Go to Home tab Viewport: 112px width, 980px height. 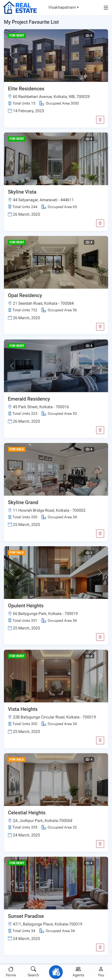(11, 972)
